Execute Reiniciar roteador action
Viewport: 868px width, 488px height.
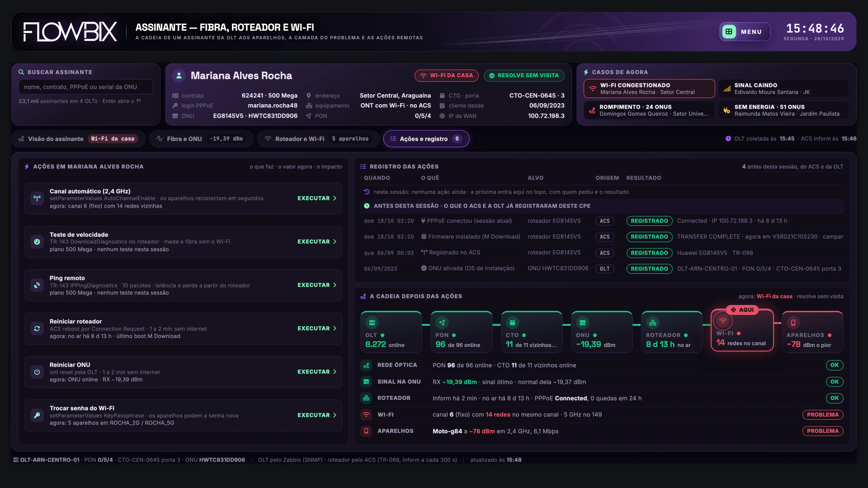(x=317, y=328)
